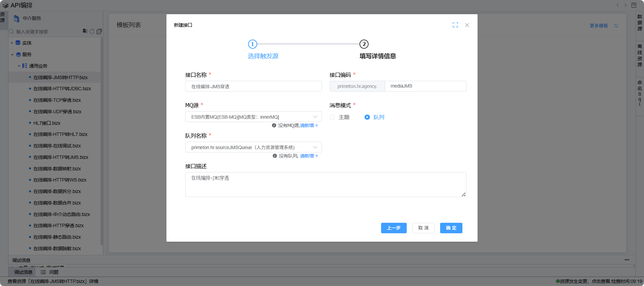Collapse the 通用业务 tree node
644x286 pixels.
pos(19,66)
